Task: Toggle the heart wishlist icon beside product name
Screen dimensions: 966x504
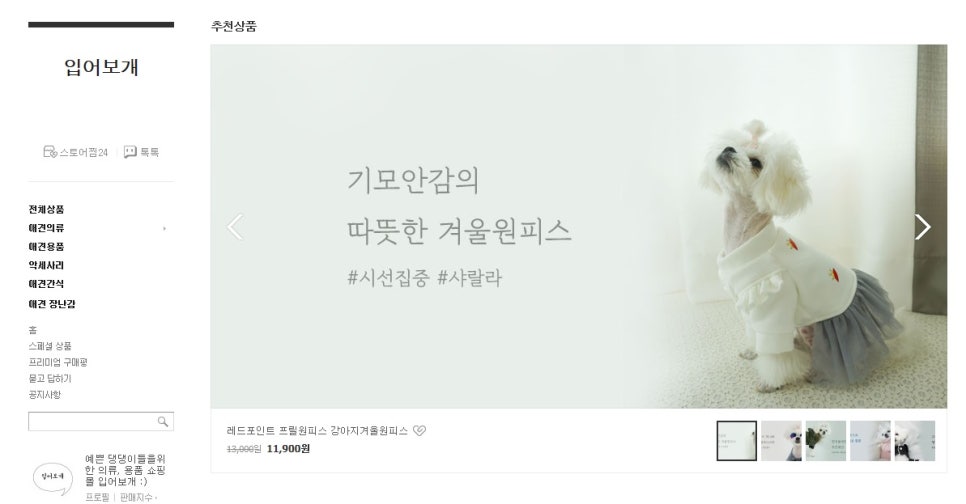Action: click(419, 431)
